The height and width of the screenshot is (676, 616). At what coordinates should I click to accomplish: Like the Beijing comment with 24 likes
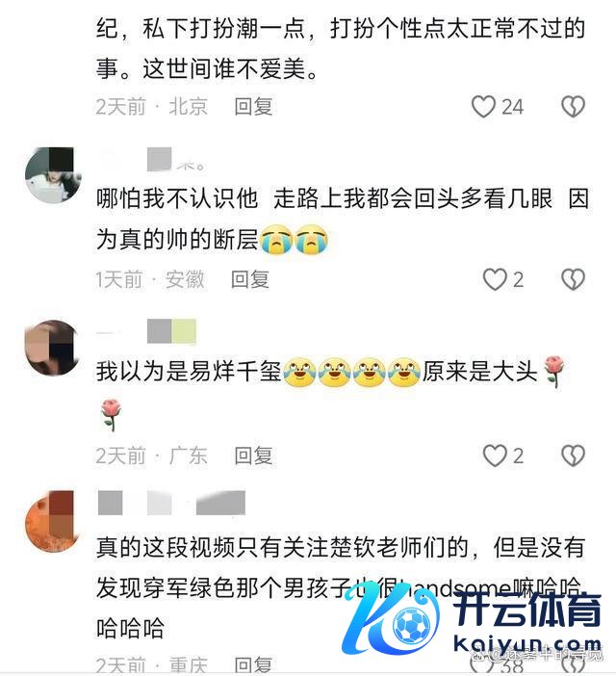pyautogui.click(x=483, y=107)
